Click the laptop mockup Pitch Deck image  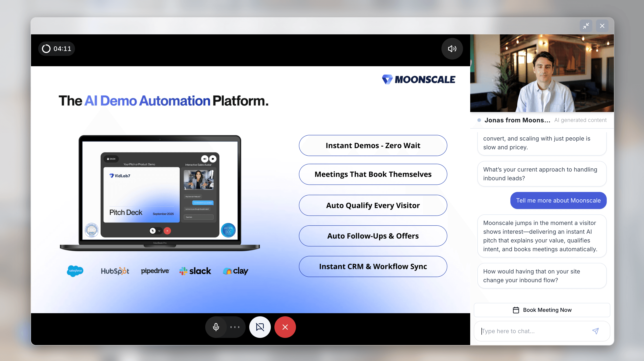pos(141,195)
